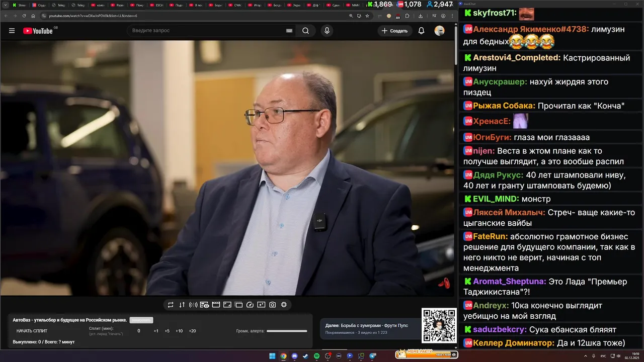Set split minutes to 0
644x362 pixels.
(x=139, y=331)
